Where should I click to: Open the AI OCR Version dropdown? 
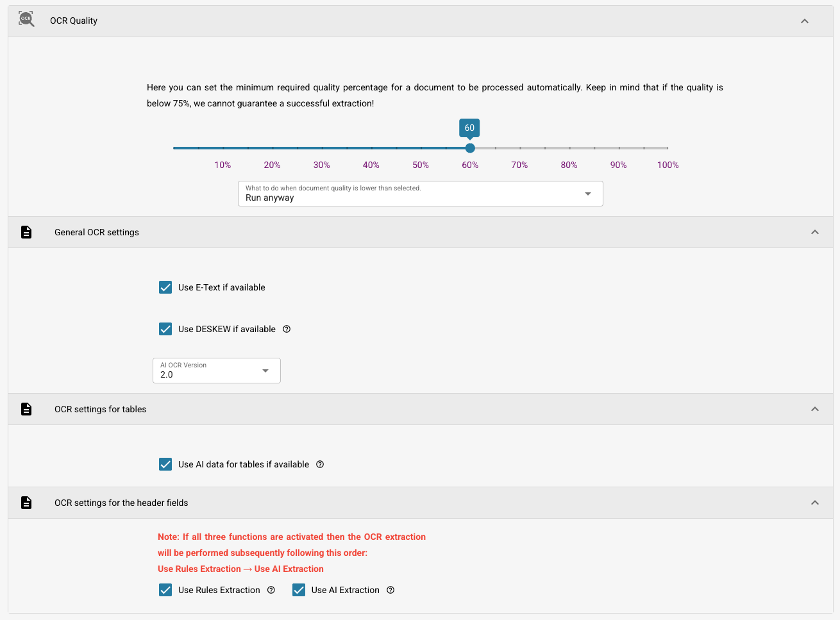pos(217,371)
